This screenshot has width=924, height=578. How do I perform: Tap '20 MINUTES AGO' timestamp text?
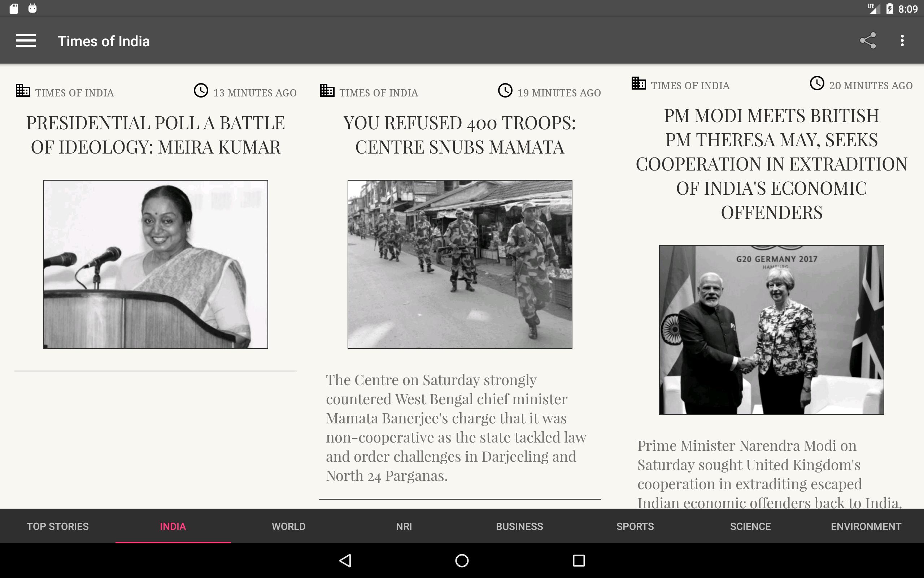pos(871,85)
